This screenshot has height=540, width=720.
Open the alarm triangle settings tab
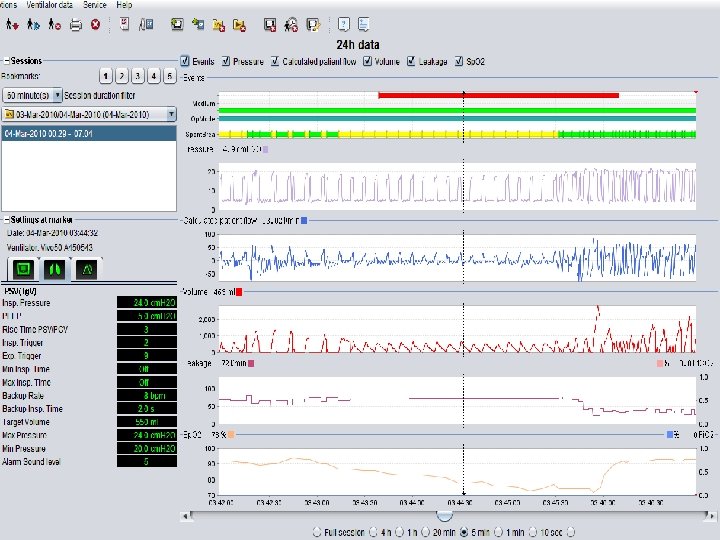pyautogui.click(x=87, y=268)
